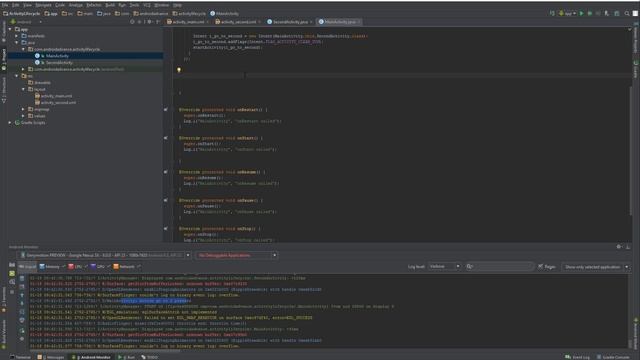Screen dimensions: 640x360
Task: Switch to activity_main.xml editor tab
Action: [x=187, y=22]
